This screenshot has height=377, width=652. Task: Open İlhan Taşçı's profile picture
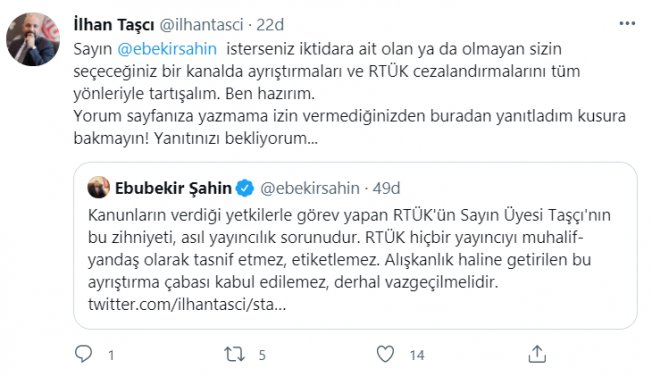pyautogui.click(x=33, y=39)
